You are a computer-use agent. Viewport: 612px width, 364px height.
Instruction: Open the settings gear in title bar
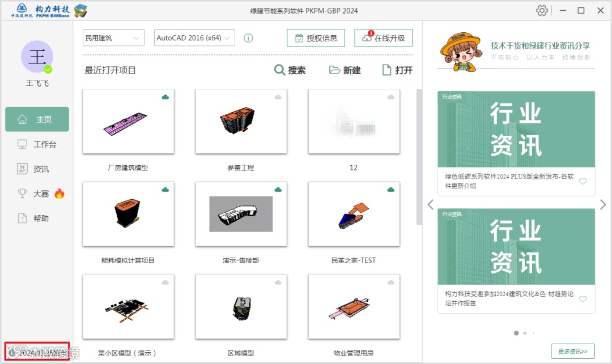[x=542, y=11]
